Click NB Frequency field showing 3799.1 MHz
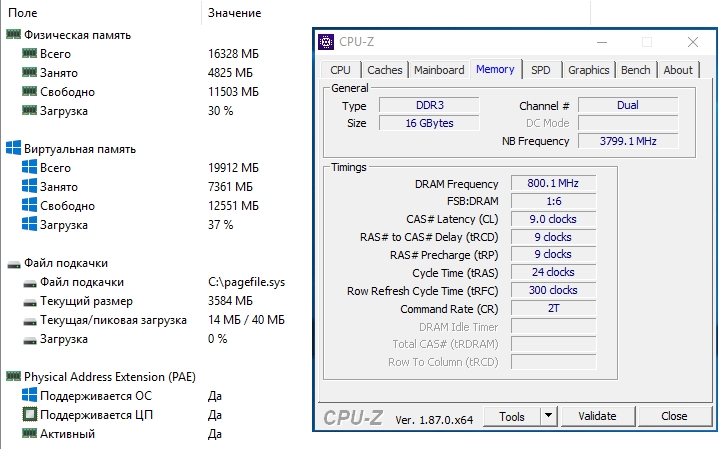This screenshot has width=726, height=449. tap(628, 141)
